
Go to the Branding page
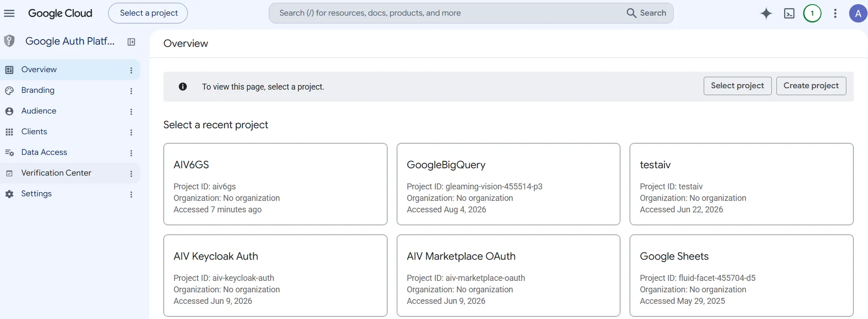coord(70,91)
